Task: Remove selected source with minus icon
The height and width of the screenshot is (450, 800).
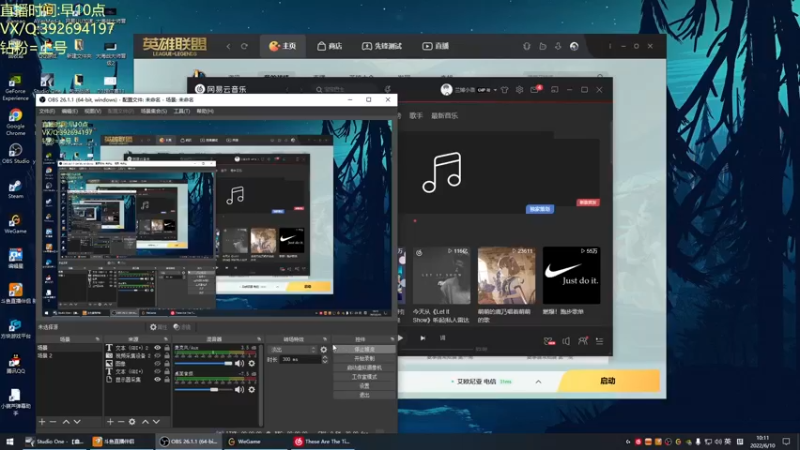Action: point(121,422)
